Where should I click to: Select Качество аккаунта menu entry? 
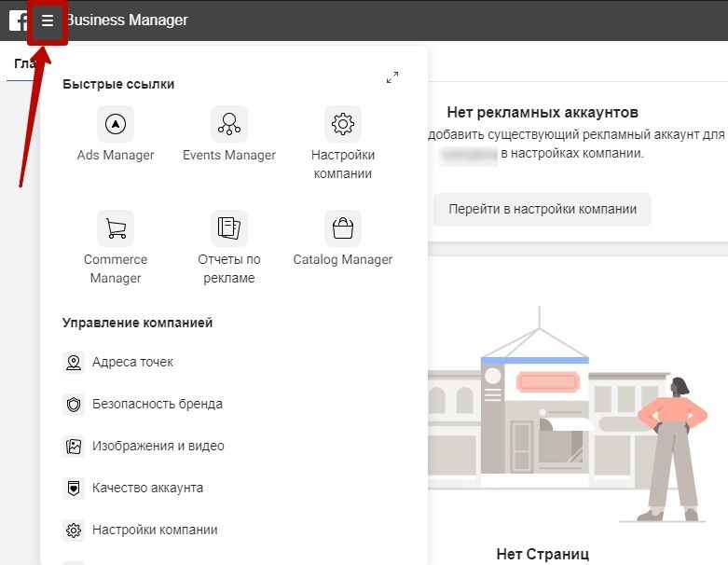coord(147,488)
